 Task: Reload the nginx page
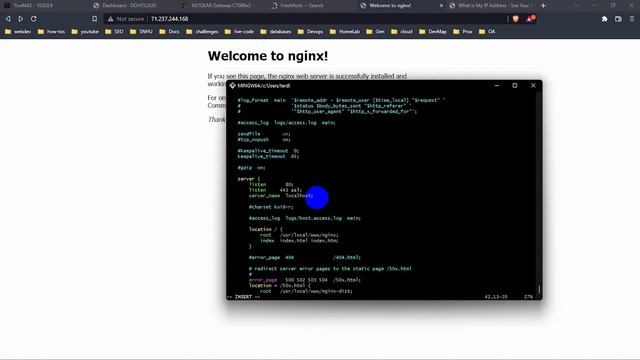click(x=33, y=19)
